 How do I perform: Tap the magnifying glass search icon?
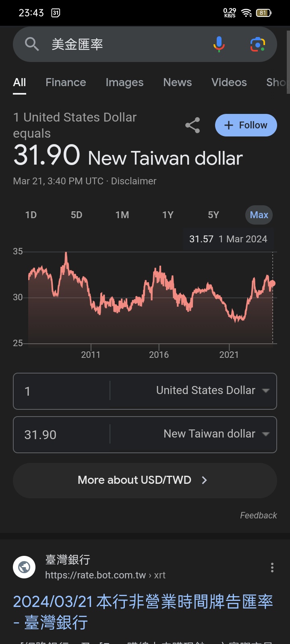pos(32,44)
